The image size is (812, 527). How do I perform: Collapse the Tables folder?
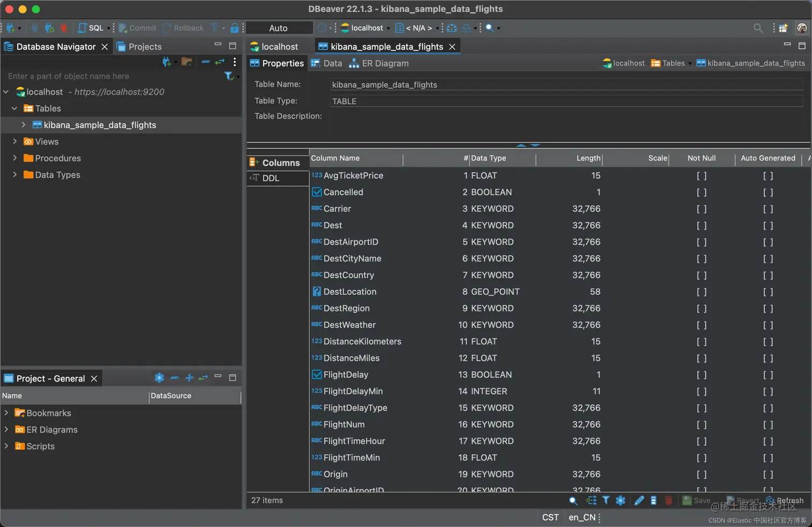click(15, 108)
